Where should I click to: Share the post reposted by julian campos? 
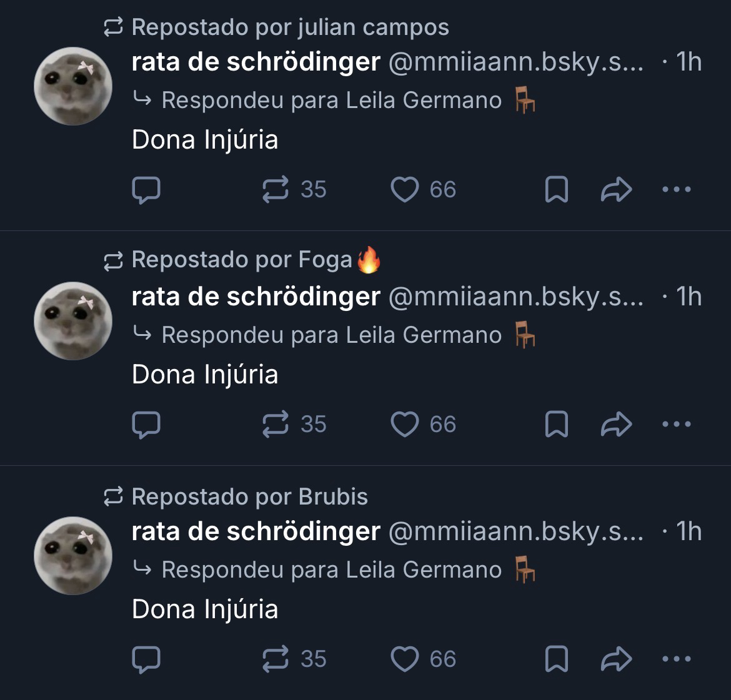[x=616, y=189]
